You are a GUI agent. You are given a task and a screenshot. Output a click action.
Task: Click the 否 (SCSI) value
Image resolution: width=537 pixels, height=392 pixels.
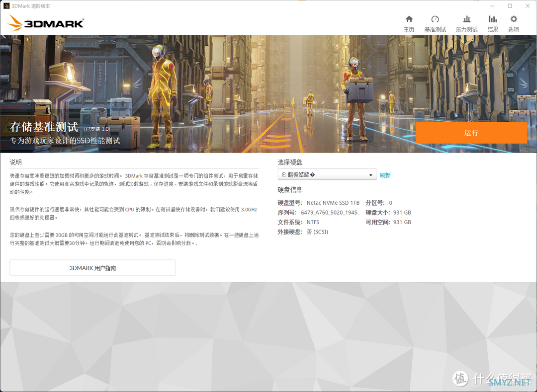317,232
